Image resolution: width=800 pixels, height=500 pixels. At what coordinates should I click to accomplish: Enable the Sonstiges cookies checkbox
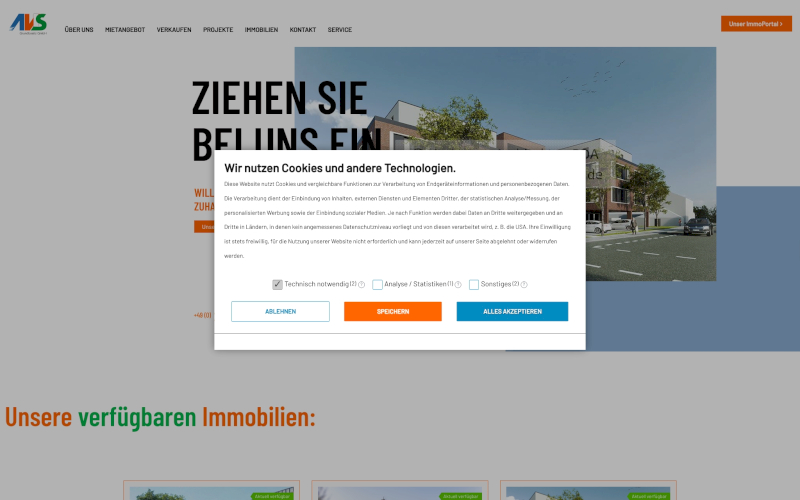coord(474,284)
